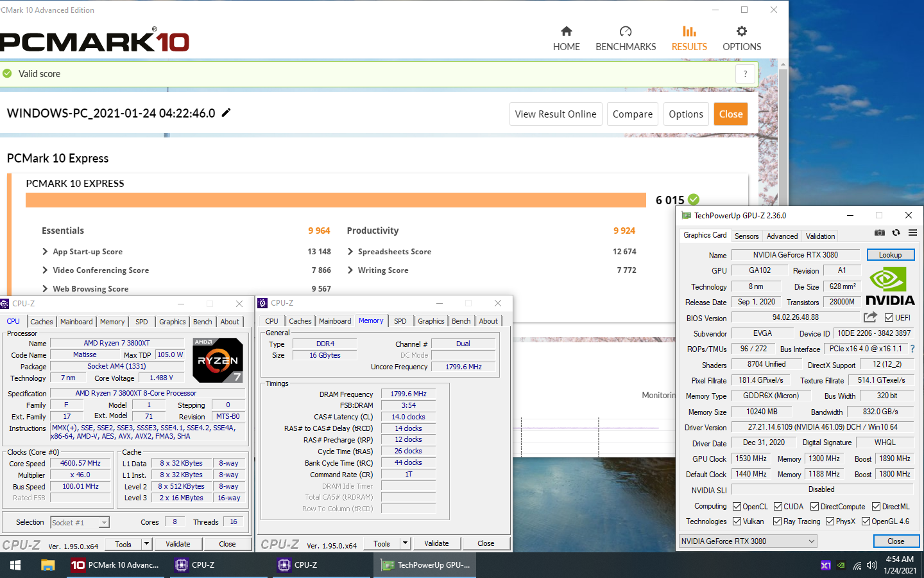Viewport: 924px width, 578px height.
Task: Share BIOS version with export icon
Action: (x=870, y=317)
